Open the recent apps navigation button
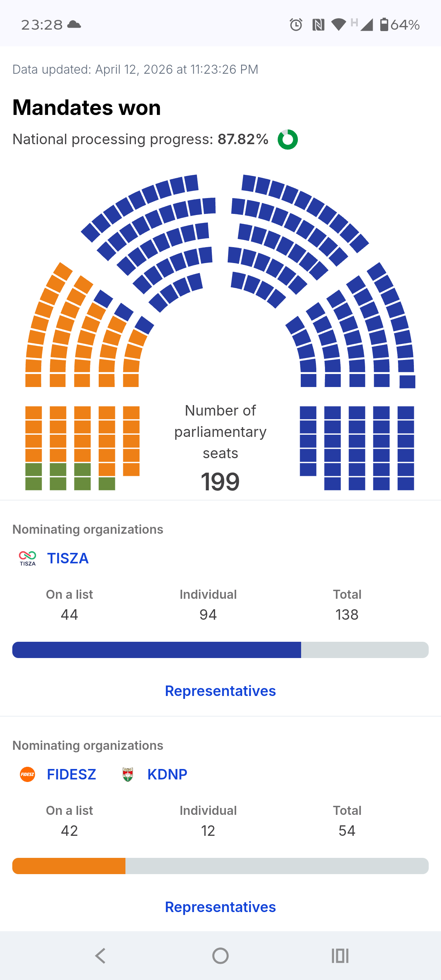The height and width of the screenshot is (980, 441). click(340, 955)
